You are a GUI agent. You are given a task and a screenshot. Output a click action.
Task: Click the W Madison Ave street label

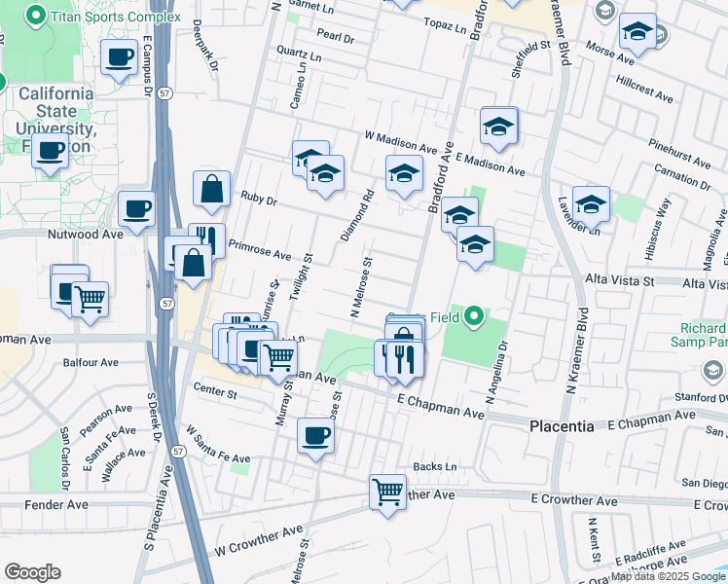click(x=401, y=142)
